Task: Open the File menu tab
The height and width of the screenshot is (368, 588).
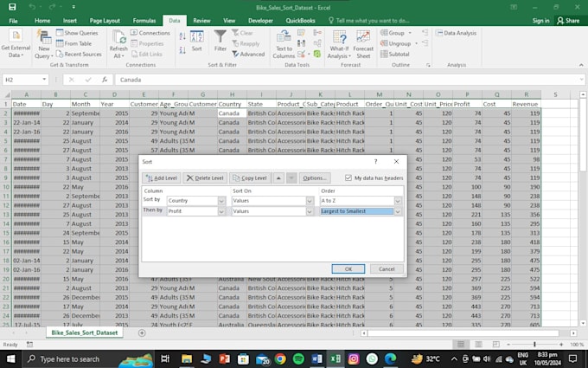Action: [x=13, y=21]
